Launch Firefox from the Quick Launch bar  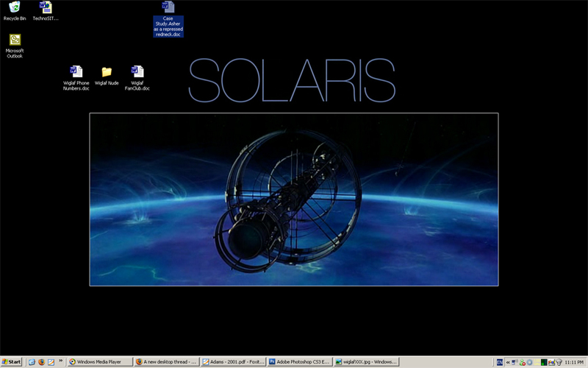[x=41, y=362]
